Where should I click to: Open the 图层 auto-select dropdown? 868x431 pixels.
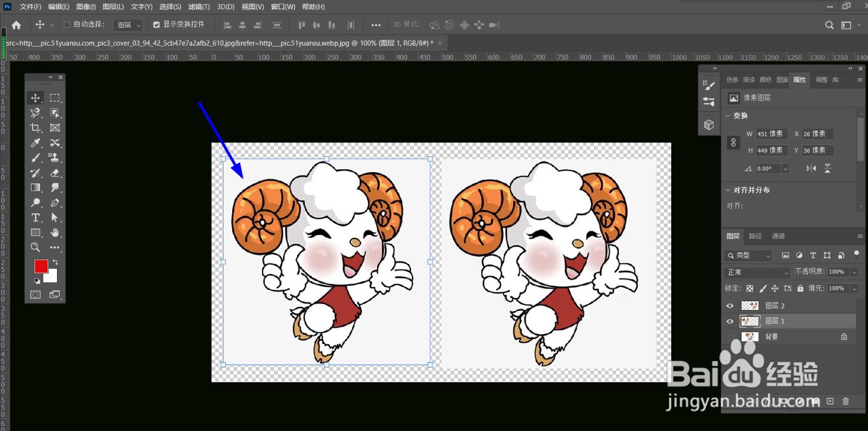129,25
